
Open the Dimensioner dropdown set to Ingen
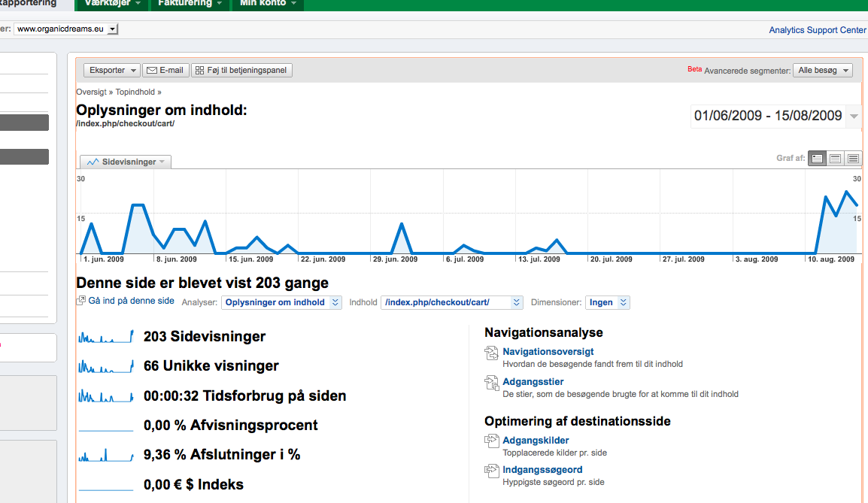607,303
